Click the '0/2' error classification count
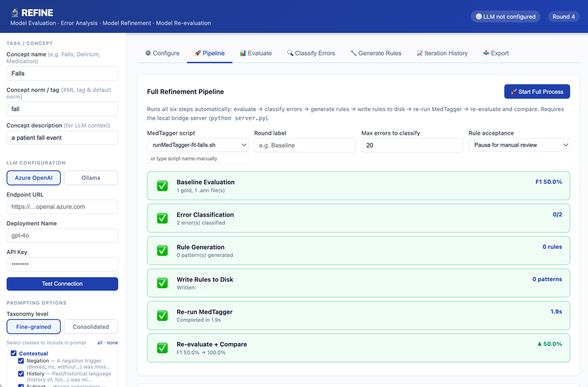Screen dimensions: 588x387 (x=557, y=214)
